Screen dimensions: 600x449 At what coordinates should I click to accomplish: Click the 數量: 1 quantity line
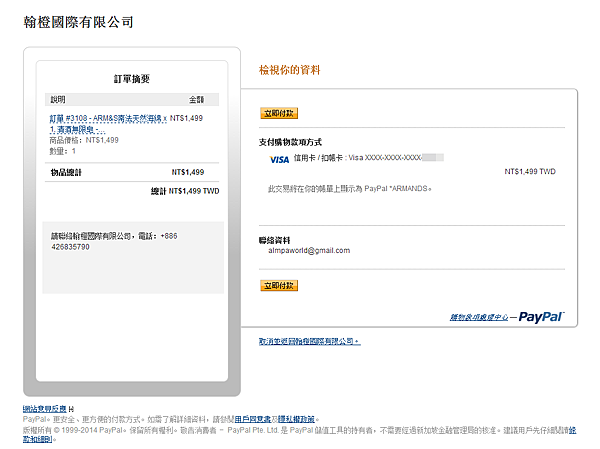62,151
